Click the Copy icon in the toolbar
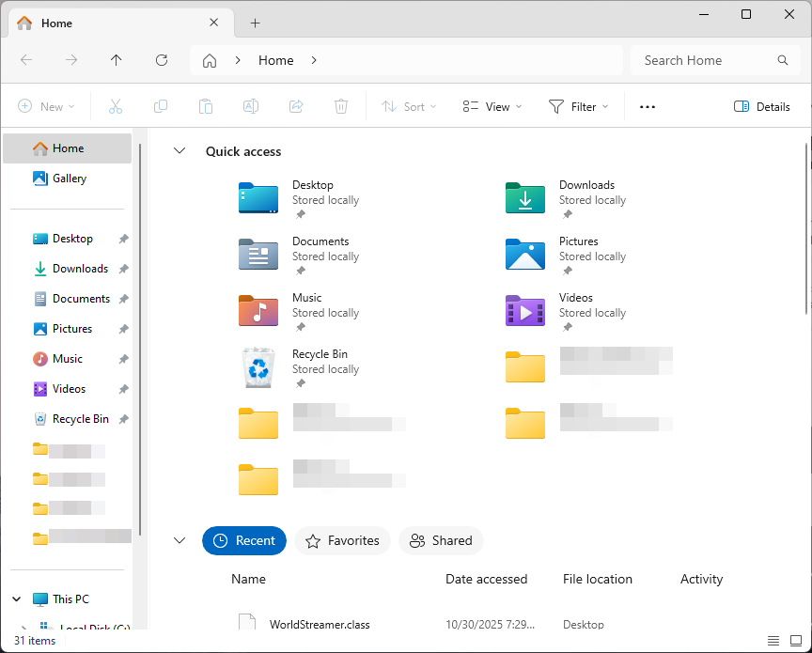Viewport: 812px width, 653px height. [160, 106]
